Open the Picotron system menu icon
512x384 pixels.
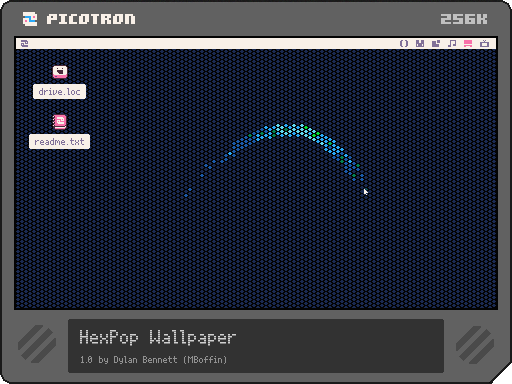click(24, 43)
